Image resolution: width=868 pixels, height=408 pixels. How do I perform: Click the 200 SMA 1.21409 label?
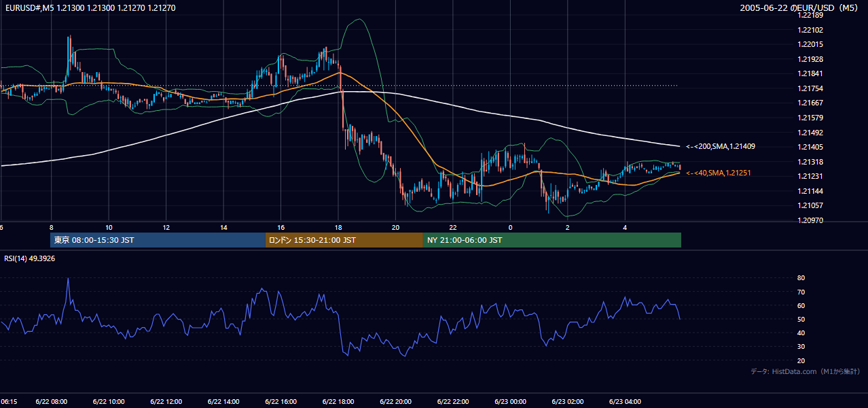click(721, 146)
